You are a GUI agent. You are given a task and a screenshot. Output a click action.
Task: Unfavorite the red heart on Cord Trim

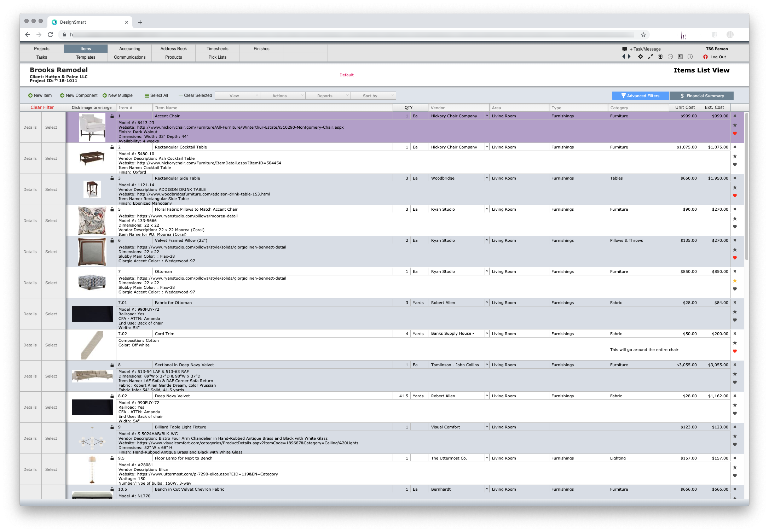(x=735, y=351)
